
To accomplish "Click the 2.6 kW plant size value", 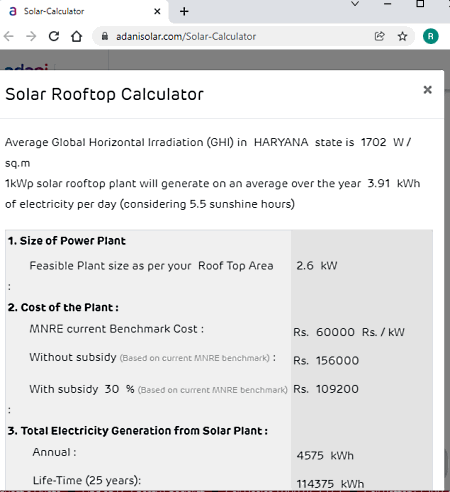I will coord(317,266).
